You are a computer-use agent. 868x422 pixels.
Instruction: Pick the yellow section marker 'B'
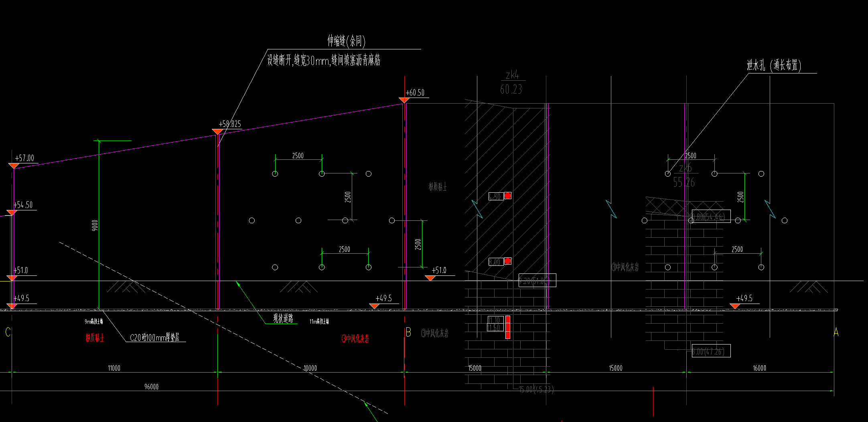[x=408, y=332]
